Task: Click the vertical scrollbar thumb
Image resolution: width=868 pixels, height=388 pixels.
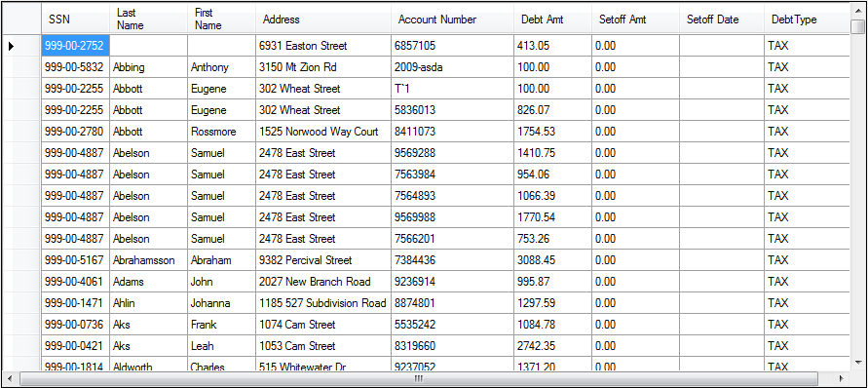Action: 858,26
